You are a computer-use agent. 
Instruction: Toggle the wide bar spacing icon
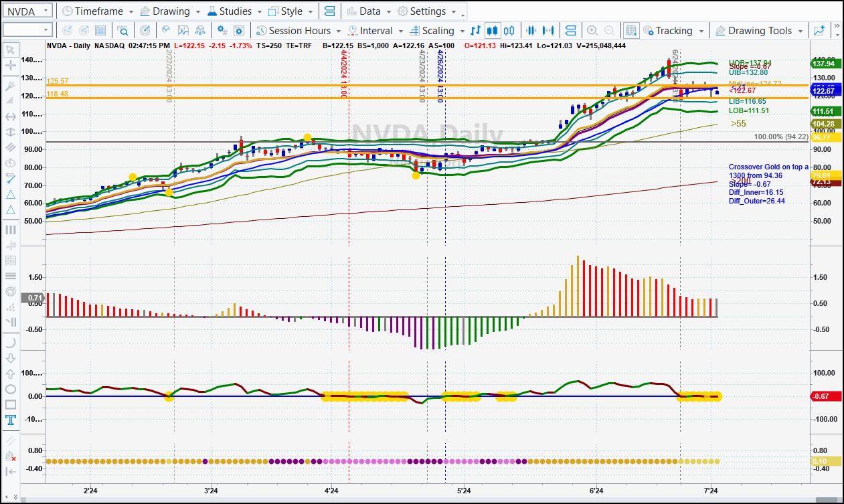550,30
